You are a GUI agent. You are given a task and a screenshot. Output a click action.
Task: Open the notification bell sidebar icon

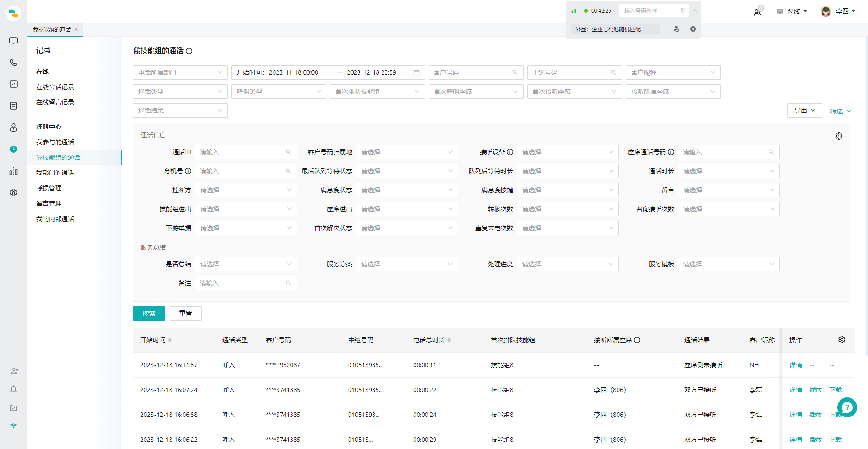point(14,389)
